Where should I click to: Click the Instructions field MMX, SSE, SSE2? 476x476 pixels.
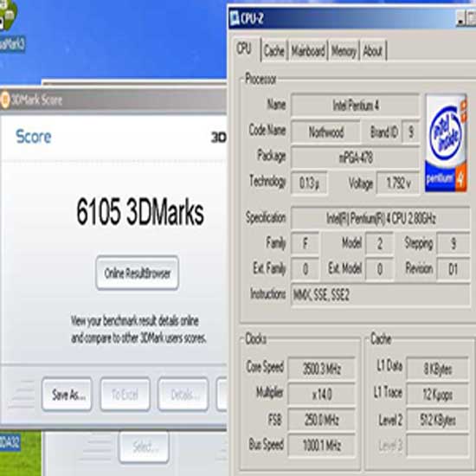(381, 295)
